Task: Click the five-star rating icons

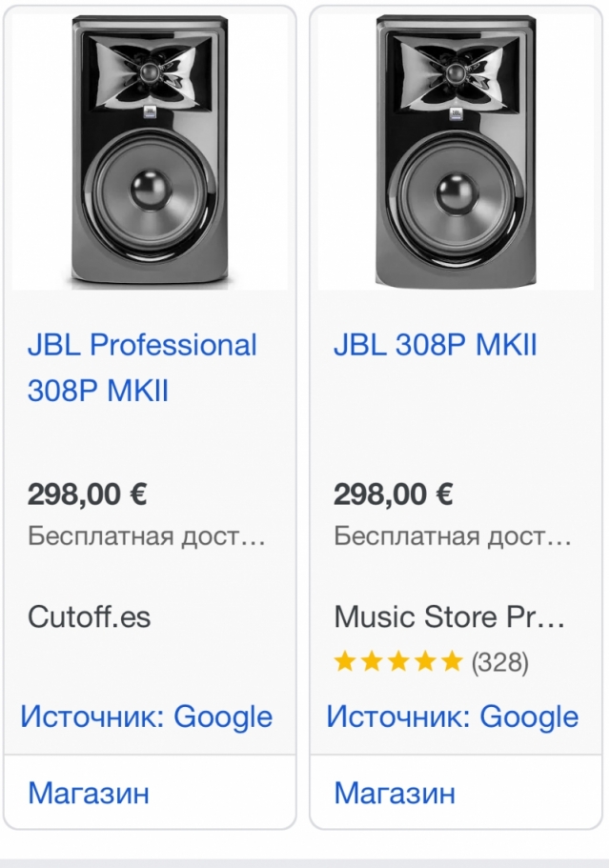Action: click(398, 661)
